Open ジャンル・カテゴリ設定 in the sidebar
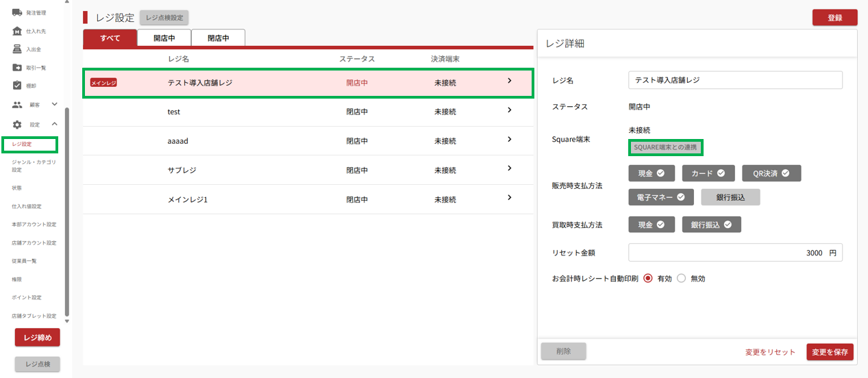This screenshot has height=378, width=868. click(34, 166)
